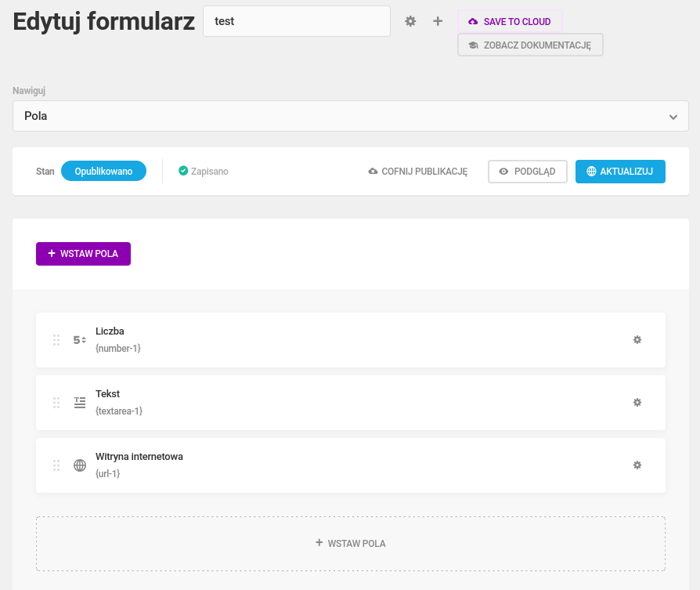Open settings gear for Tekst field

pyautogui.click(x=637, y=403)
